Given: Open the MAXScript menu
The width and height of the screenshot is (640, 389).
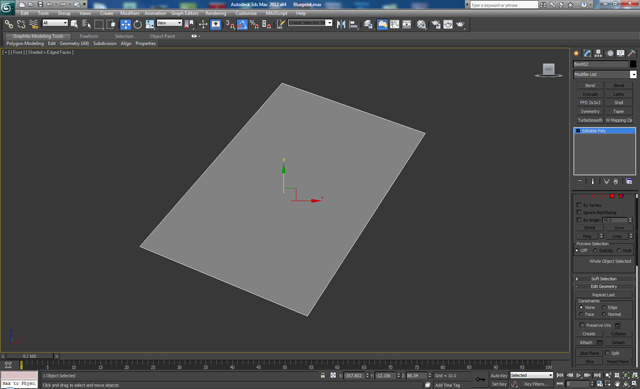Looking at the screenshot, I should tap(276, 13).
